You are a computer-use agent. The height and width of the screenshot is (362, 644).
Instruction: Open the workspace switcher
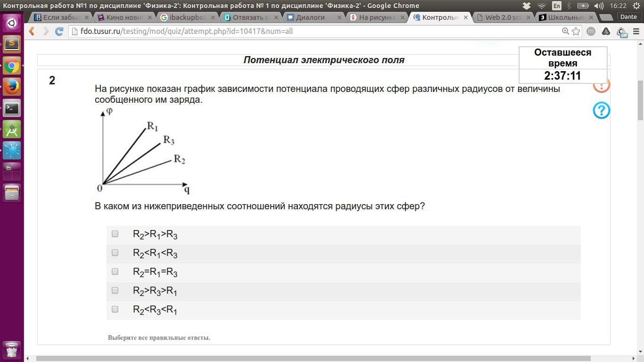(x=12, y=172)
